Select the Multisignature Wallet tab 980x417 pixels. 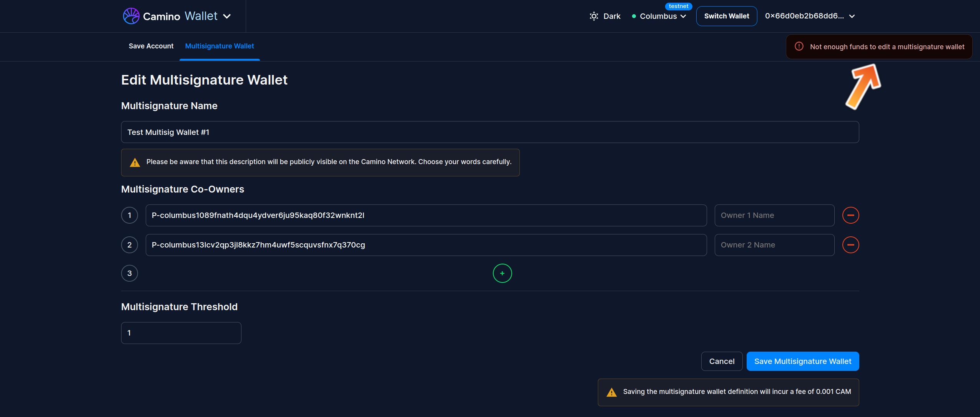point(220,46)
